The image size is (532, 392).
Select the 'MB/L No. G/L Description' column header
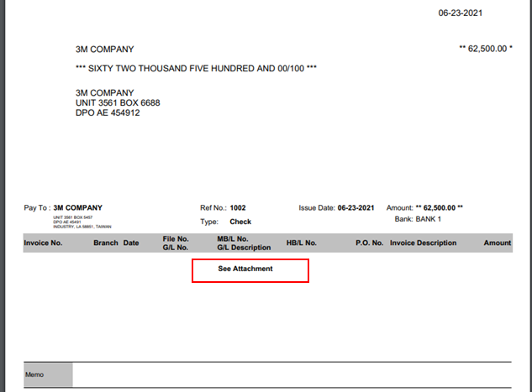coord(244,243)
